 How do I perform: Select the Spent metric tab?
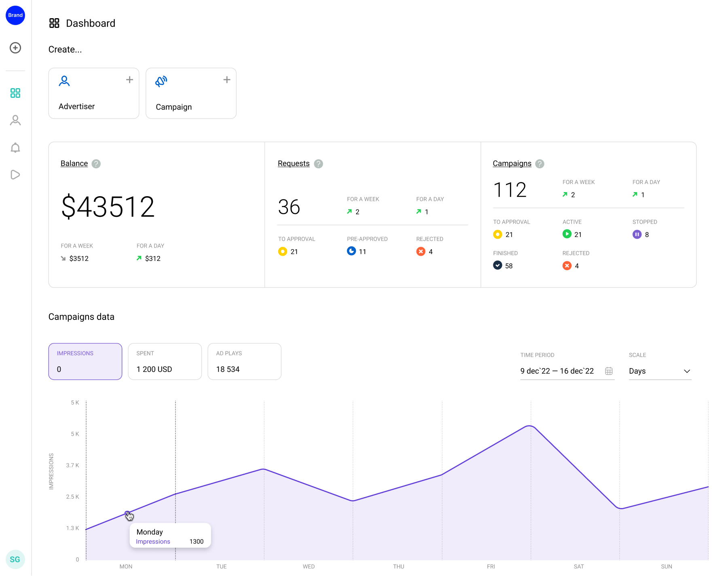pyautogui.click(x=165, y=362)
